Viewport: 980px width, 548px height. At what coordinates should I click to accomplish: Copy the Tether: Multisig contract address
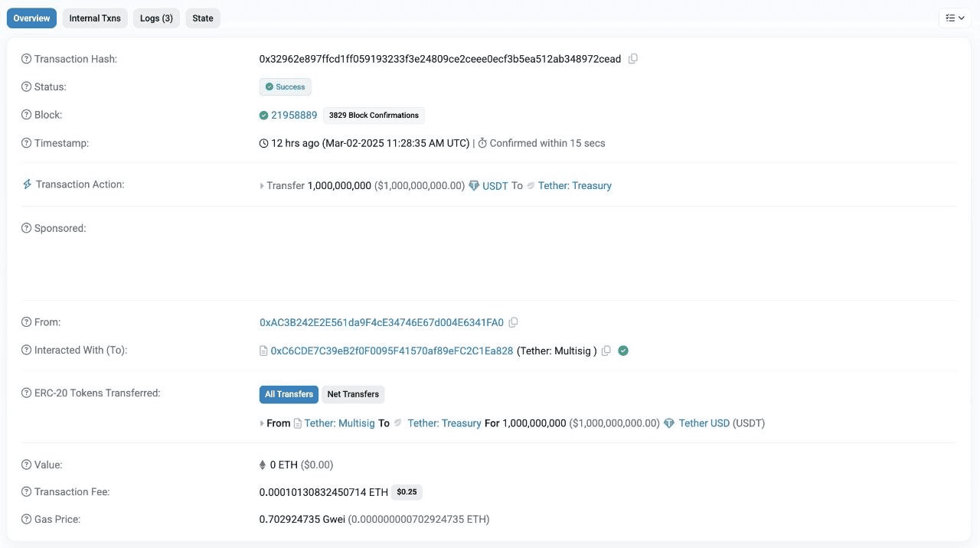606,351
